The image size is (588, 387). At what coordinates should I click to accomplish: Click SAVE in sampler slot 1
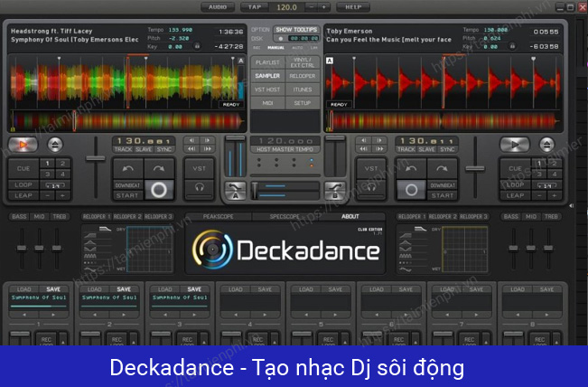pos(53,289)
